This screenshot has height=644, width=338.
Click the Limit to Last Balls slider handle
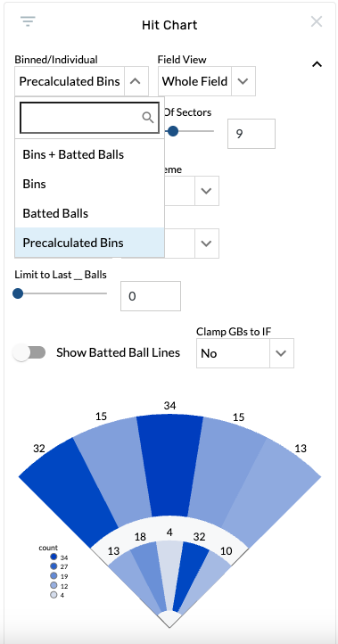pos(18,293)
